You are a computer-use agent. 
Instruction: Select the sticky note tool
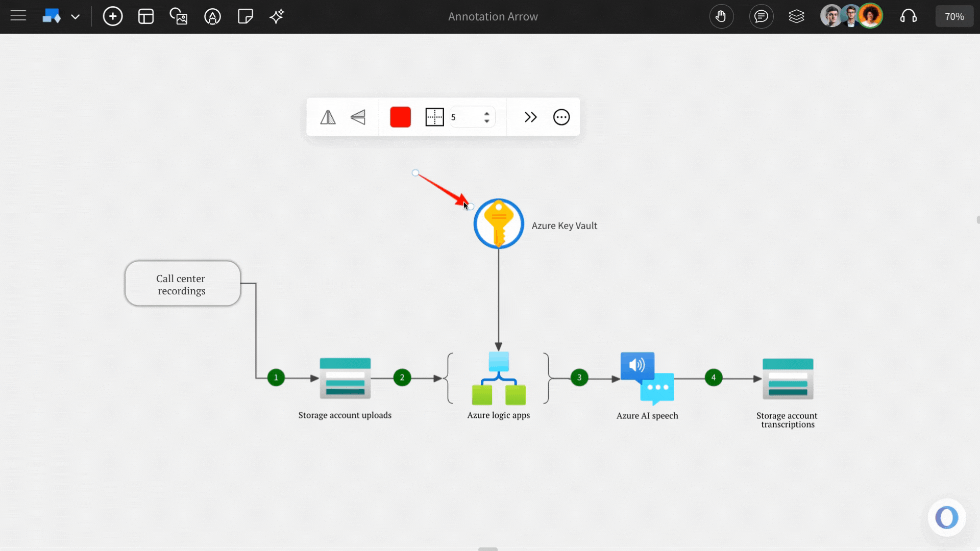point(245,16)
